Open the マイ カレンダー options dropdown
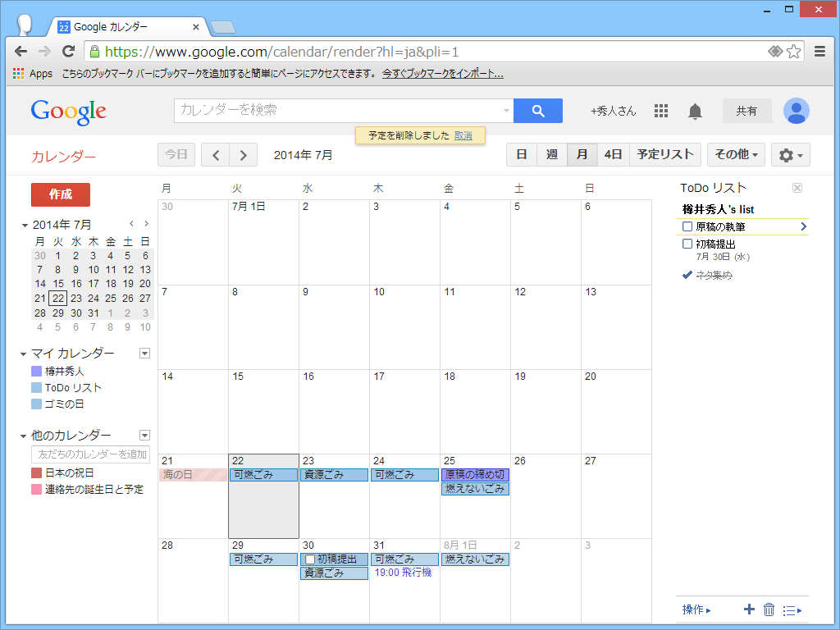 click(x=144, y=353)
